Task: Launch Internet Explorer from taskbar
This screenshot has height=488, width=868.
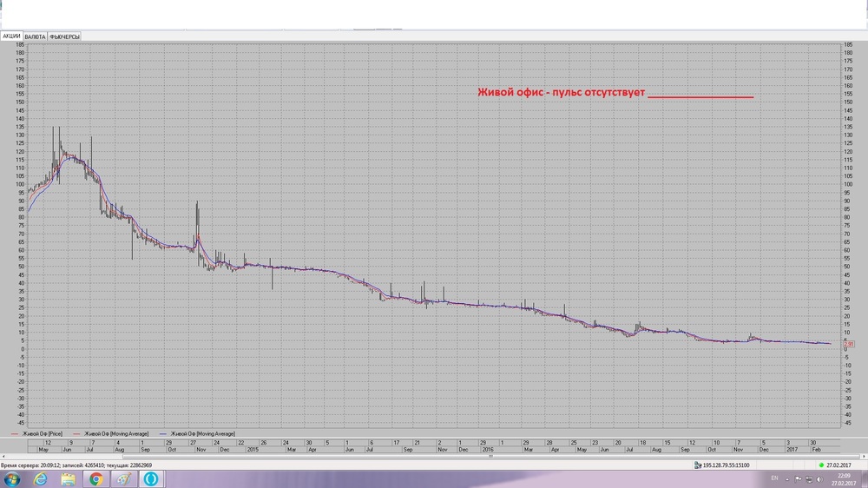Action: click(x=40, y=479)
